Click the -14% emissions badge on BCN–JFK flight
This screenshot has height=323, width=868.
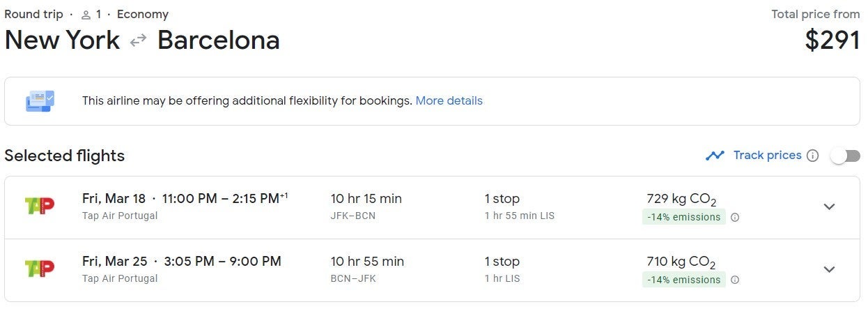pyautogui.click(x=683, y=280)
